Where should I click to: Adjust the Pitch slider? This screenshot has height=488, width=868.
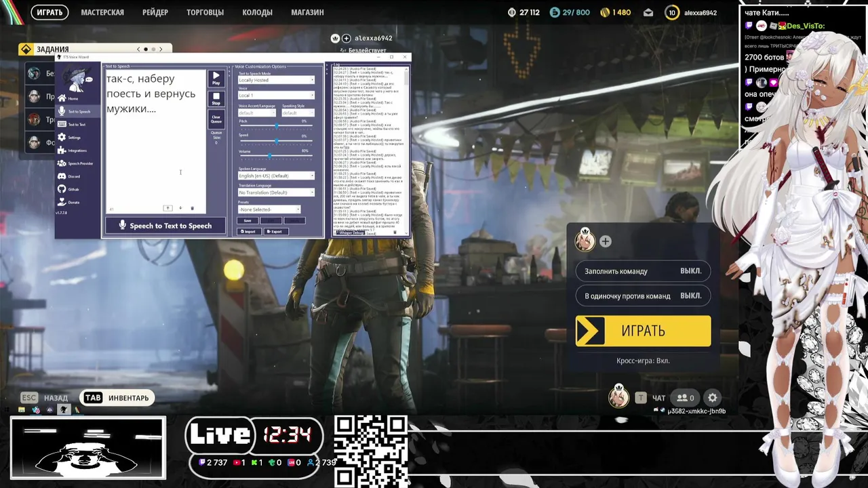point(276,127)
